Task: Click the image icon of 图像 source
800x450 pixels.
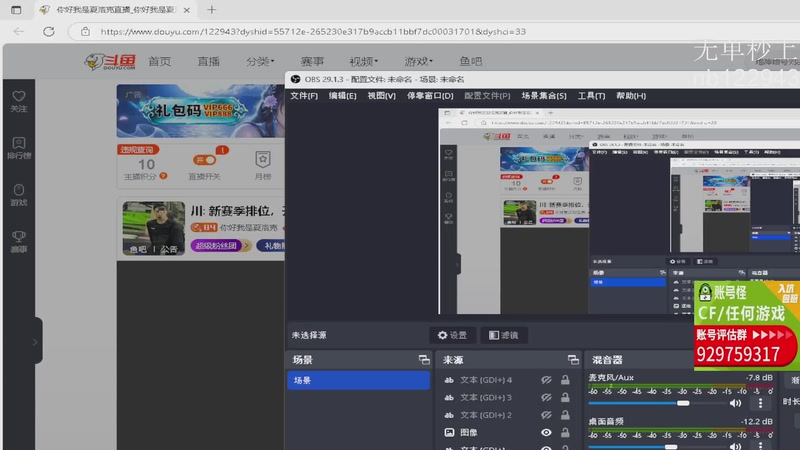Action: coord(449,432)
